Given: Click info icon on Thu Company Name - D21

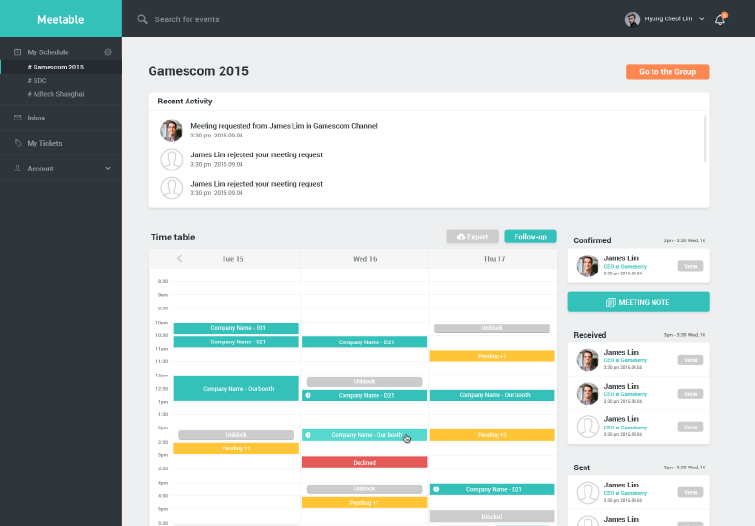Looking at the screenshot, I should click(436, 489).
